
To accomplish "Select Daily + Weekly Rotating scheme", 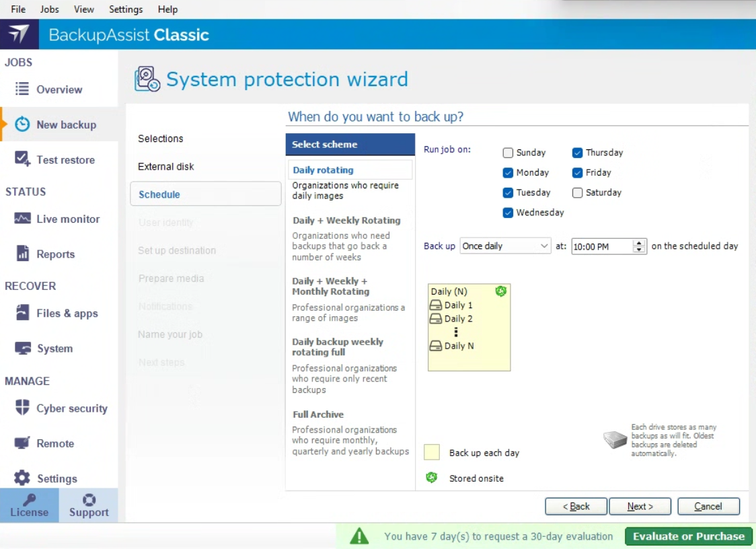I will click(346, 220).
